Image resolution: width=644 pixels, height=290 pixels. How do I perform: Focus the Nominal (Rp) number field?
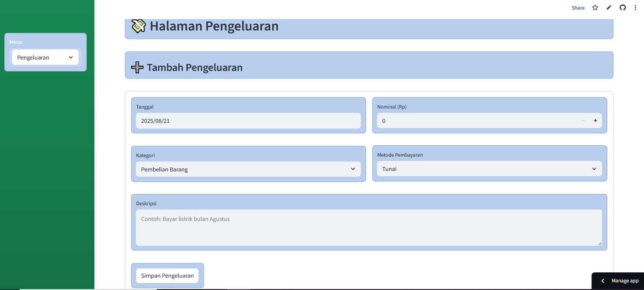point(477,121)
